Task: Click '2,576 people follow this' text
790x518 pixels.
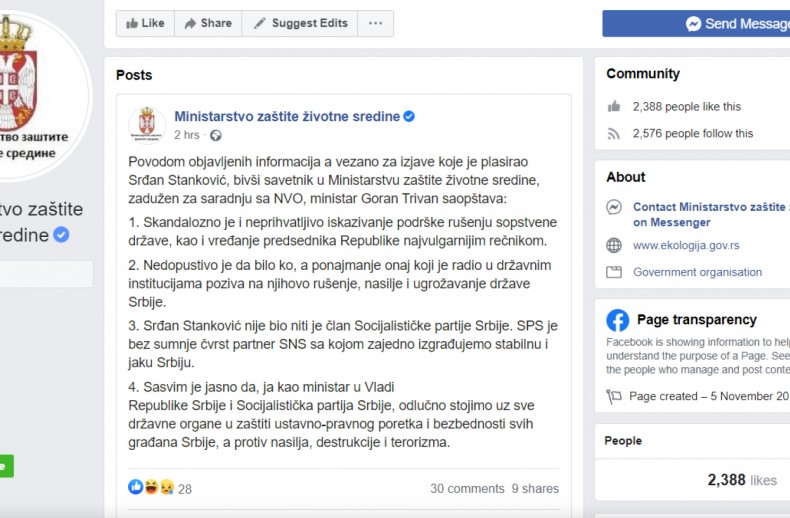Action: point(693,134)
